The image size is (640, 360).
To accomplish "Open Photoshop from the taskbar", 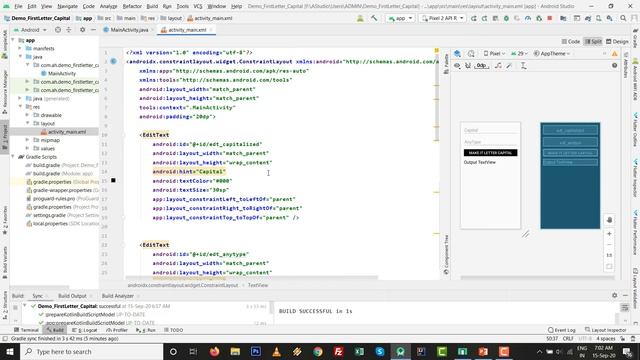I will pyautogui.click(x=256, y=351).
